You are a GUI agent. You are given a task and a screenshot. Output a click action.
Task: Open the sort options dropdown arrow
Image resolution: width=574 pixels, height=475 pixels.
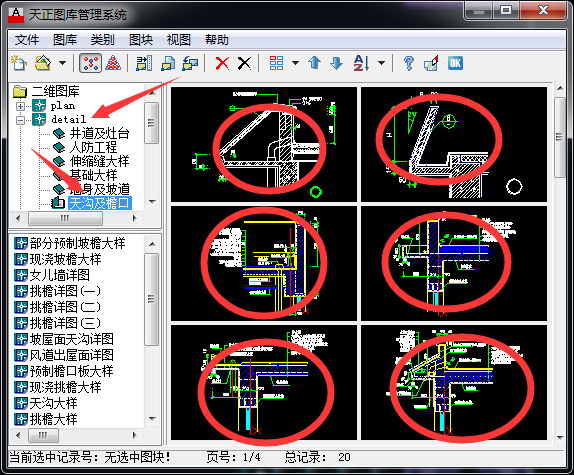pyautogui.click(x=381, y=63)
